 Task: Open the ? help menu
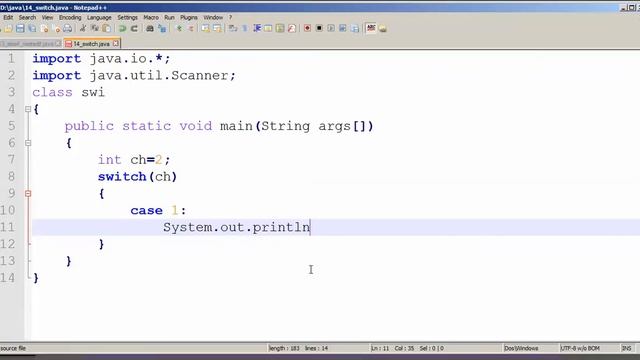coord(230,18)
